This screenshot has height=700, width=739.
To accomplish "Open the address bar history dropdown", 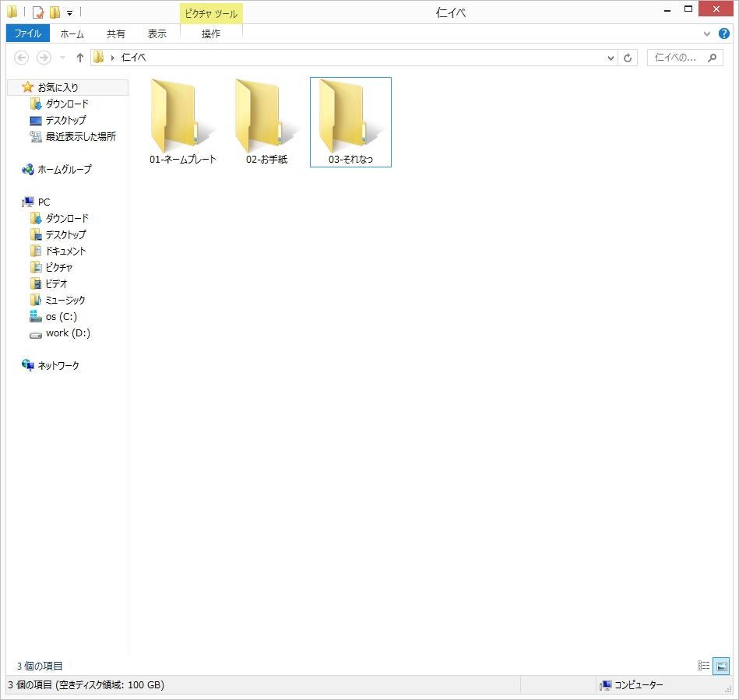I will (x=610, y=57).
